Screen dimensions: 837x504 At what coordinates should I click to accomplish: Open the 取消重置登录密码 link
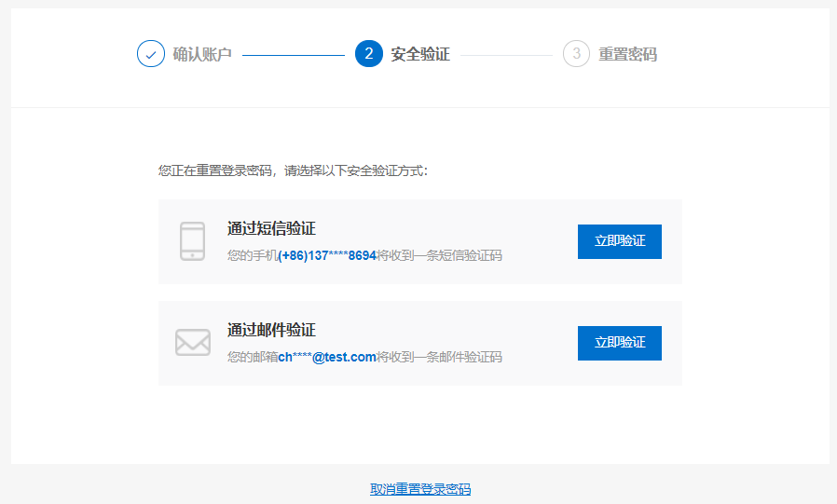click(x=420, y=489)
